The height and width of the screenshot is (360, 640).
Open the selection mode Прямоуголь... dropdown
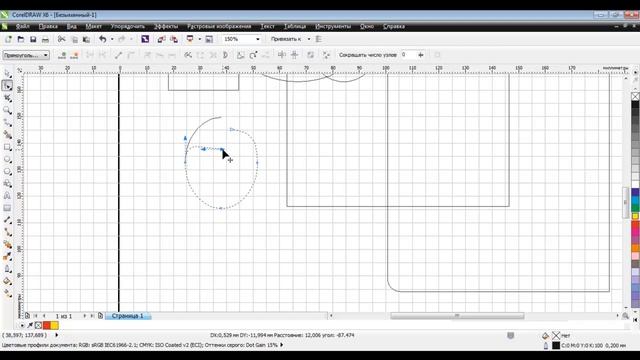tap(26, 55)
